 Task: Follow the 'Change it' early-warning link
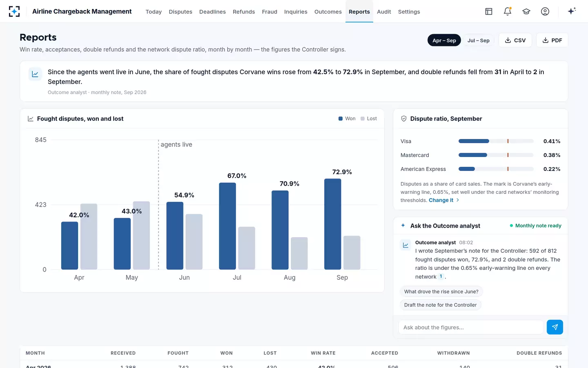click(x=444, y=200)
